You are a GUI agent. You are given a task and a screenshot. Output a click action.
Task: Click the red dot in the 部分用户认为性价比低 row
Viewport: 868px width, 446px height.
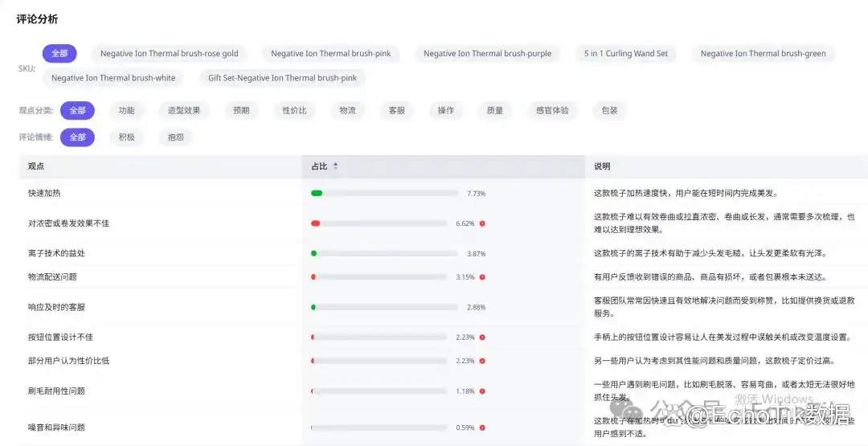(x=482, y=361)
